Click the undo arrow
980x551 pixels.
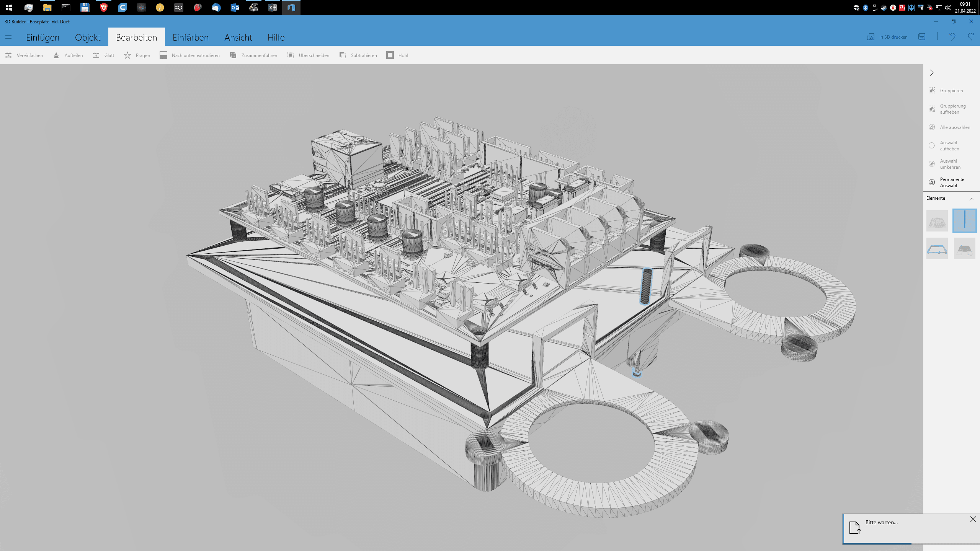point(952,37)
